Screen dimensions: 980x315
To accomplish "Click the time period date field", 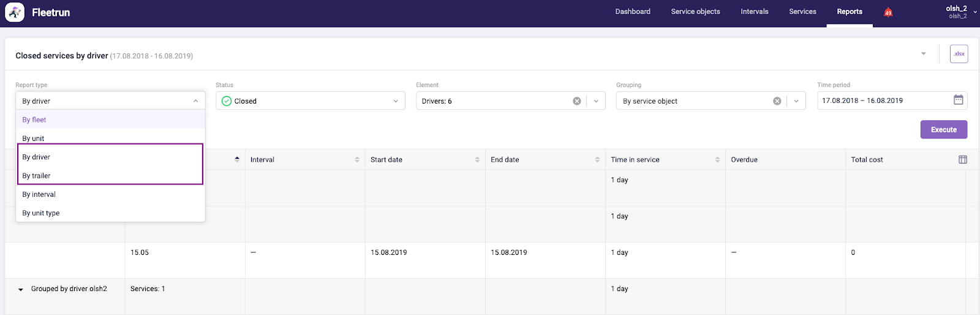I will click(x=882, y=101).
